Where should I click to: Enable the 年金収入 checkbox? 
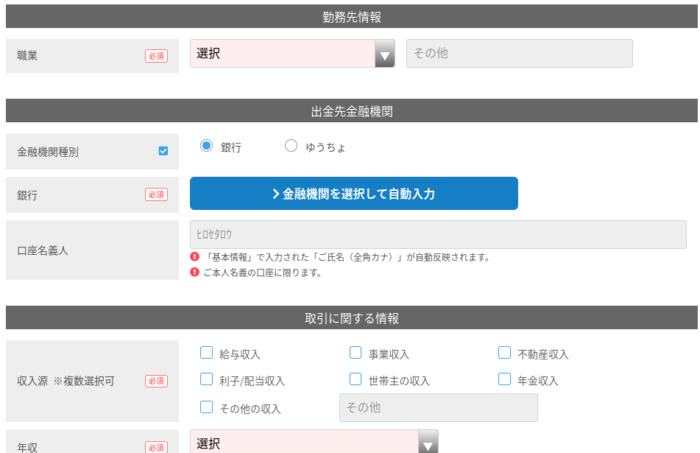click(x=504, y=379)
